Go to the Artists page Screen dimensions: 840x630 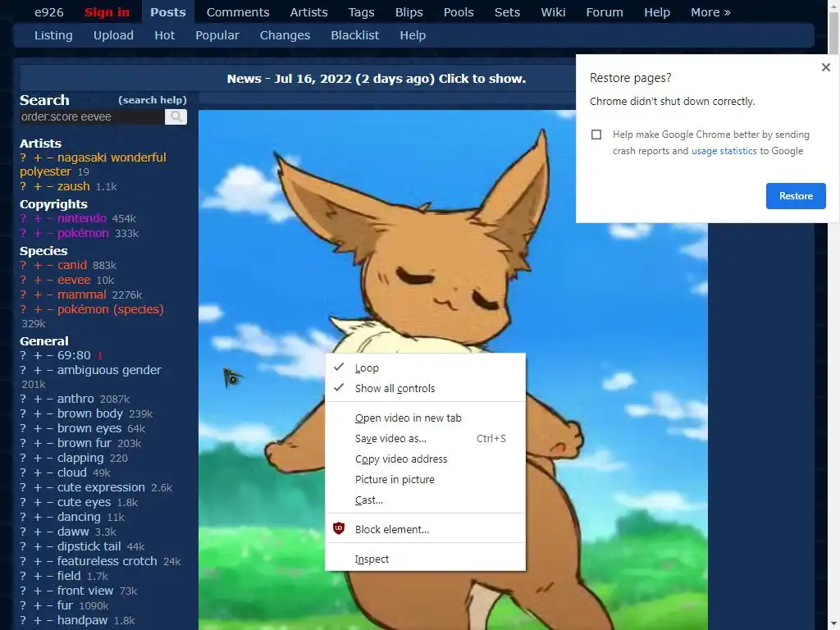pos(308,11)
